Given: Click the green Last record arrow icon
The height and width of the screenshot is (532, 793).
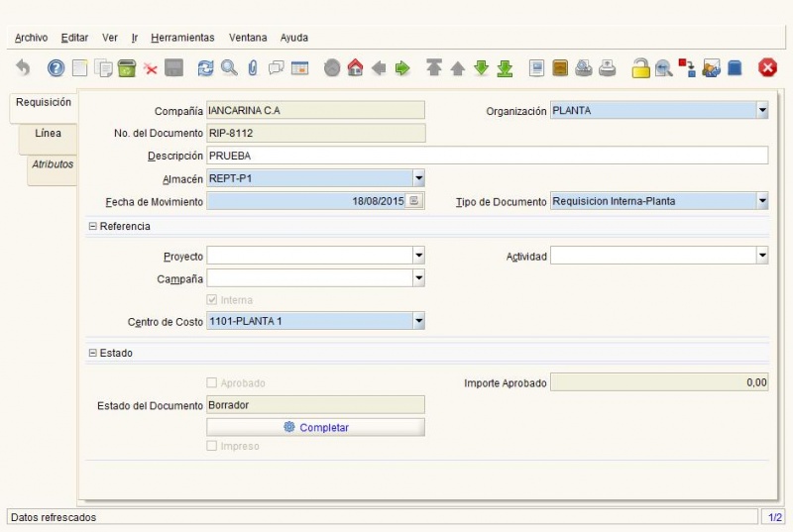Looking at the screenshot, I should point(505,67).
